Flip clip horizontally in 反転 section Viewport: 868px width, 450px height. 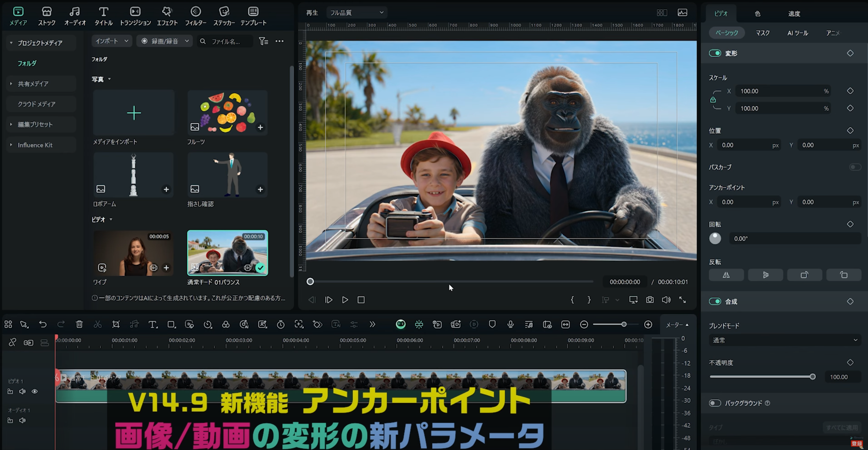(726, 275)
